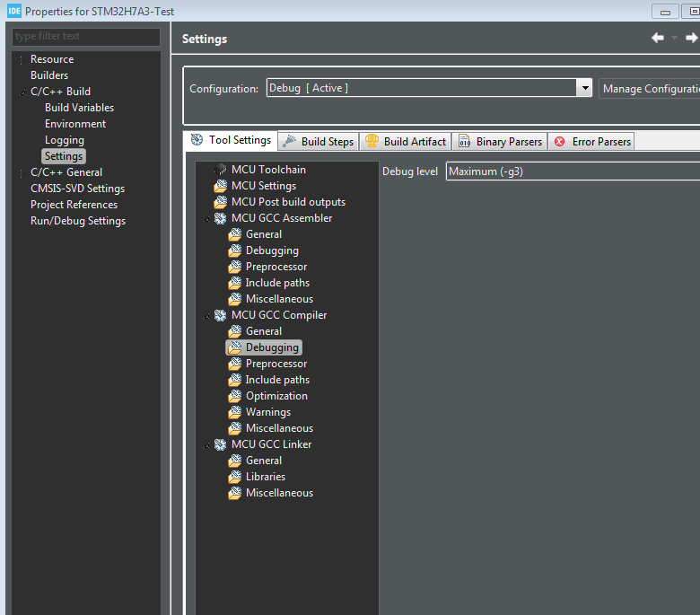The height and width of the screenshot is (615, 700).
Task: Click the MCU Toolchain chip icon
Action: tap(220, 170)
